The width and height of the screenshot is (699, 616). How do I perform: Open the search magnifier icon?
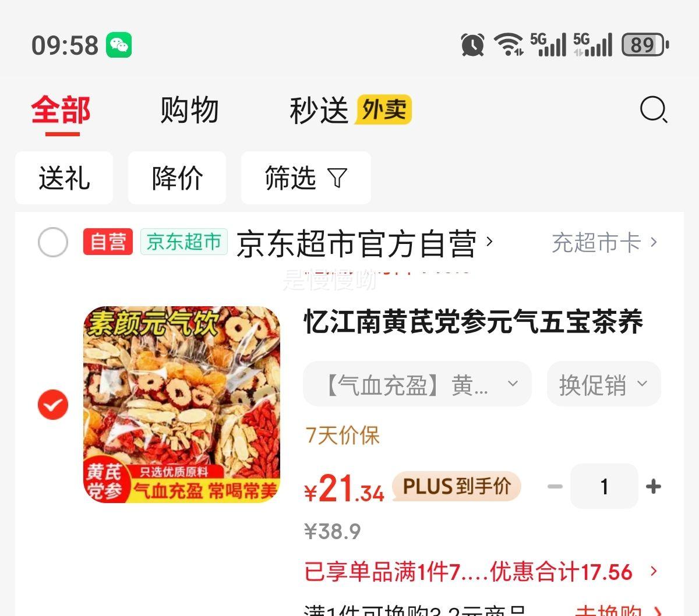pos(654,110)
